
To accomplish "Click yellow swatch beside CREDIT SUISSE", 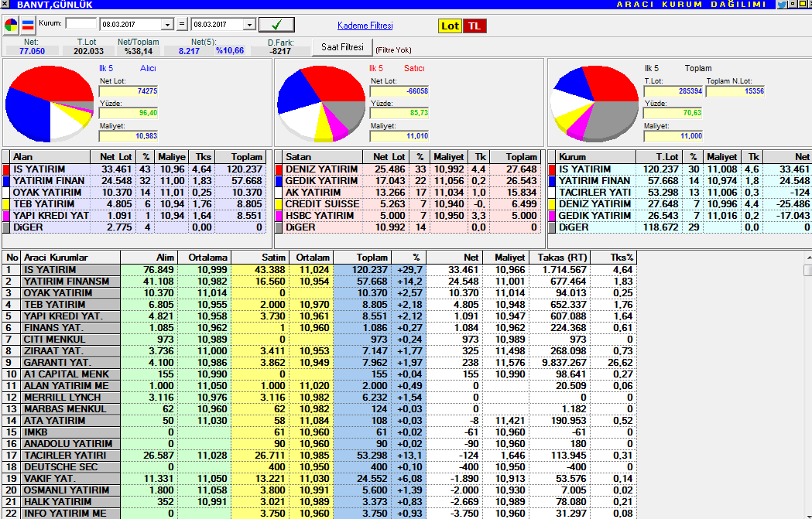I will [279, 204].
